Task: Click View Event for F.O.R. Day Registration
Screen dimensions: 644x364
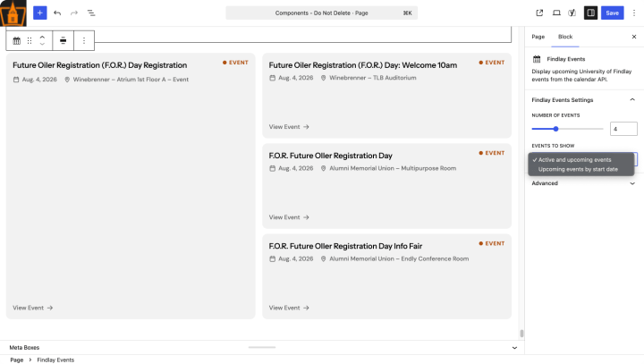Action: point(33,308)
